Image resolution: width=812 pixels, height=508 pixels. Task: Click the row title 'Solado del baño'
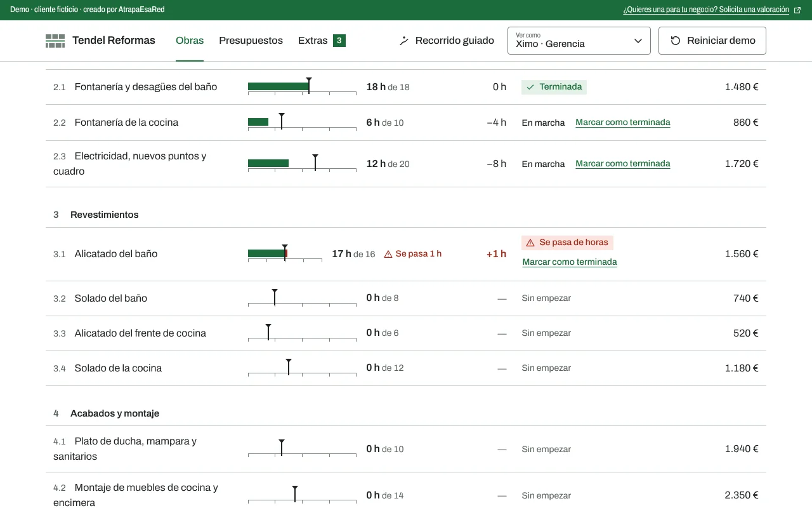coord(111,298)
